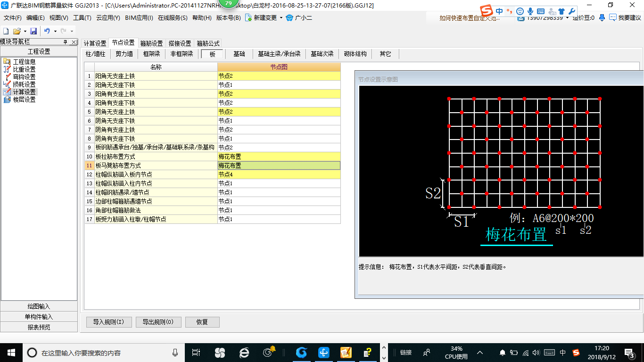Click the 新建变更 document icon
644x362 pixels.
[x=248, y=17]
